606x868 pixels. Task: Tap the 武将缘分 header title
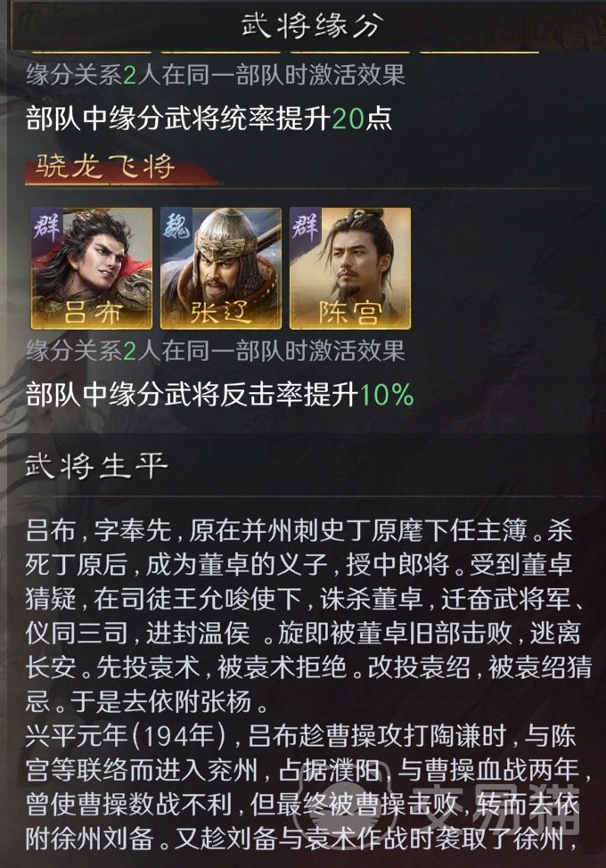312,26
